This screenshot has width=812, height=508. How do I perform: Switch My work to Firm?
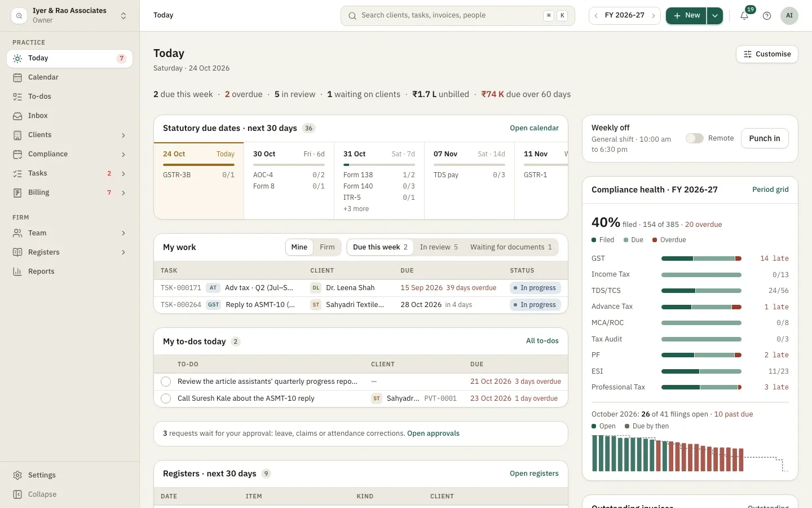[x=327, y=247]
